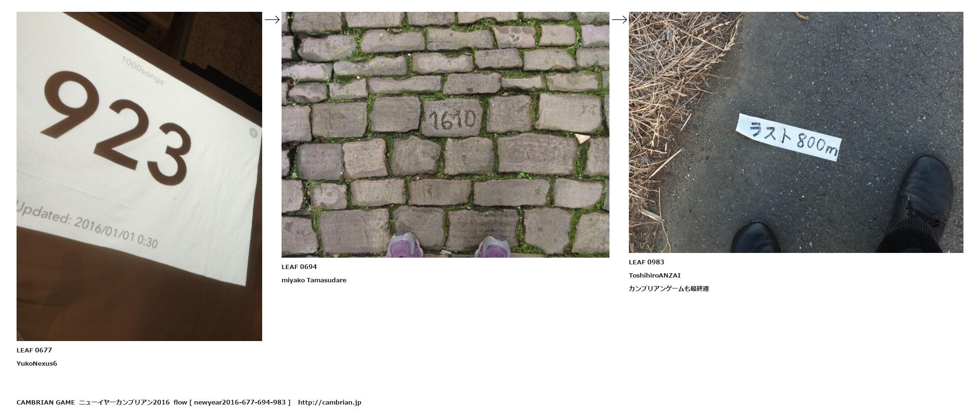Click the arrow between second and third photos

[x=619, y=19]
